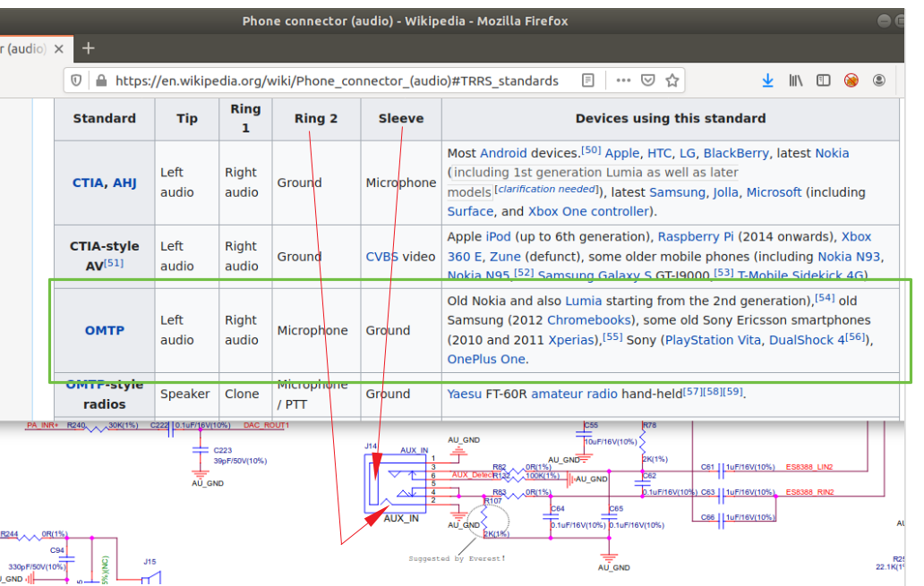Viewport: 924px width, 586px height.
Task: Open the Library icon in toolbar
Action: click(796, 81)
